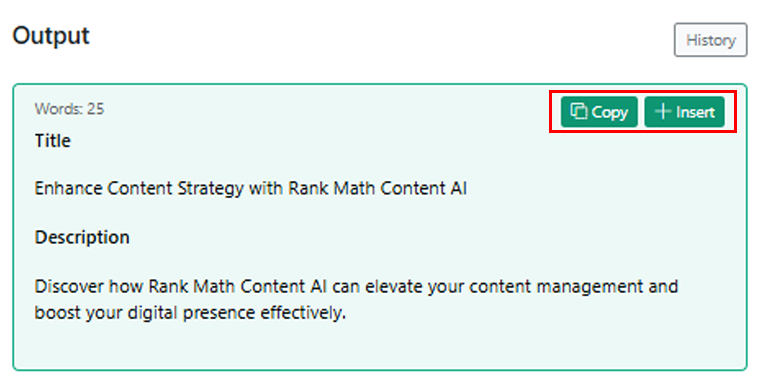Screen dimensions: 760x384
Task: Click the bold Title heading
Action: [52, 141]
